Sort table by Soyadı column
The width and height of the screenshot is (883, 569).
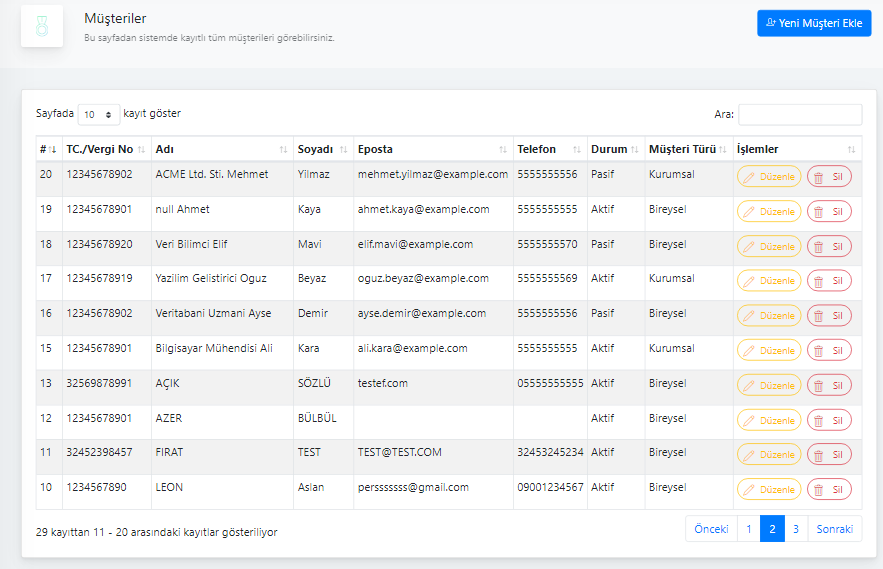click(323, 149)
